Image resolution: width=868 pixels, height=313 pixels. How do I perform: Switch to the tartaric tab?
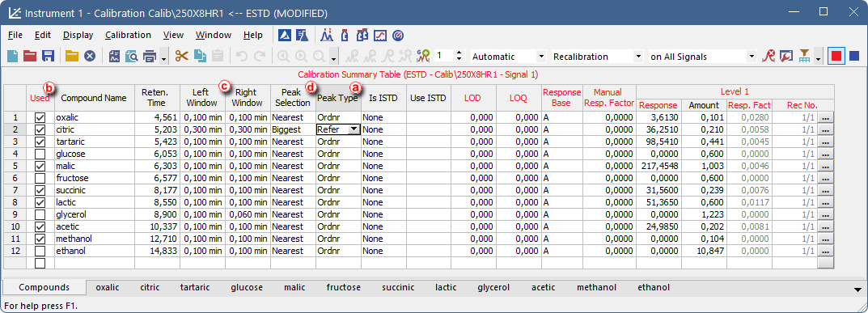click(x=195, y=288)
